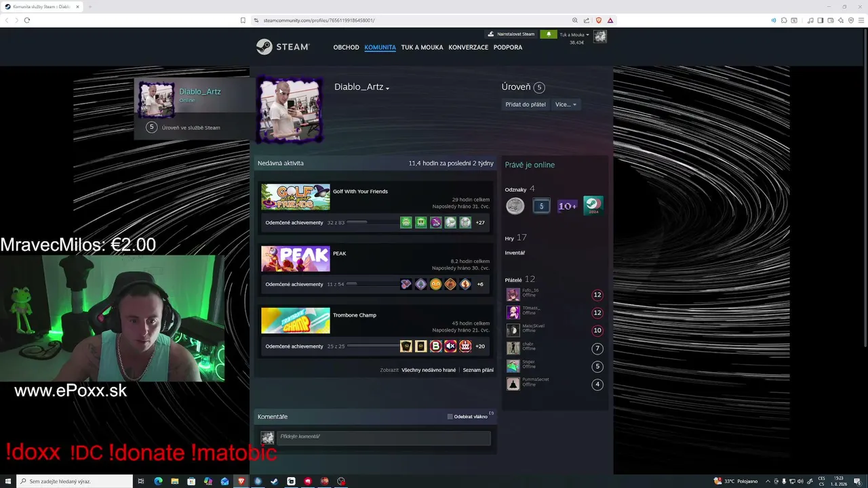Open the PODPORA support menu
868x488 pixels.
coord(508,47)
